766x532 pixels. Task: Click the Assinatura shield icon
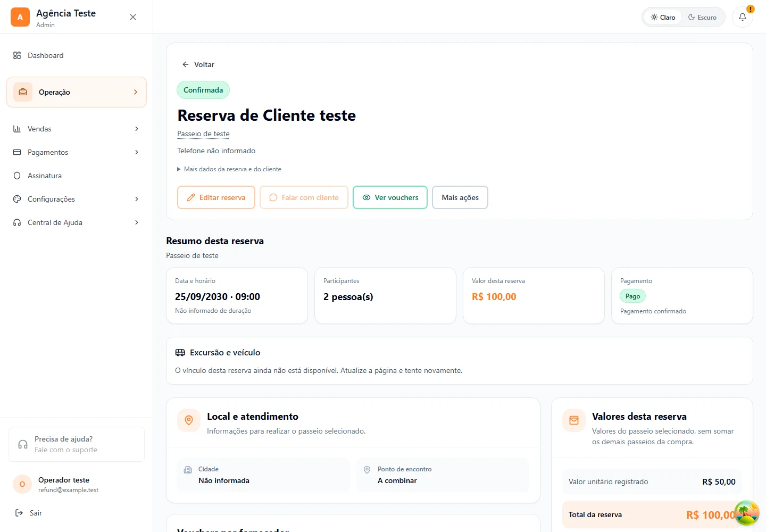pos(17,176)
